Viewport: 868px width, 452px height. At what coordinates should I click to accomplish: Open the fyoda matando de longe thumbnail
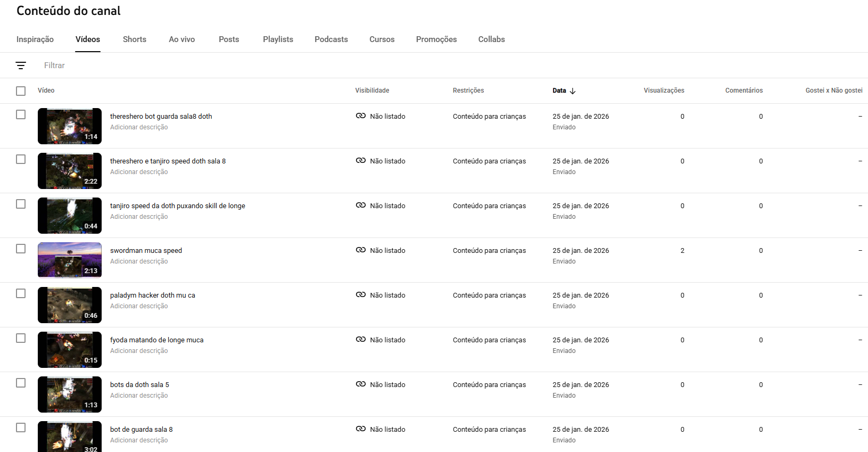70,350
